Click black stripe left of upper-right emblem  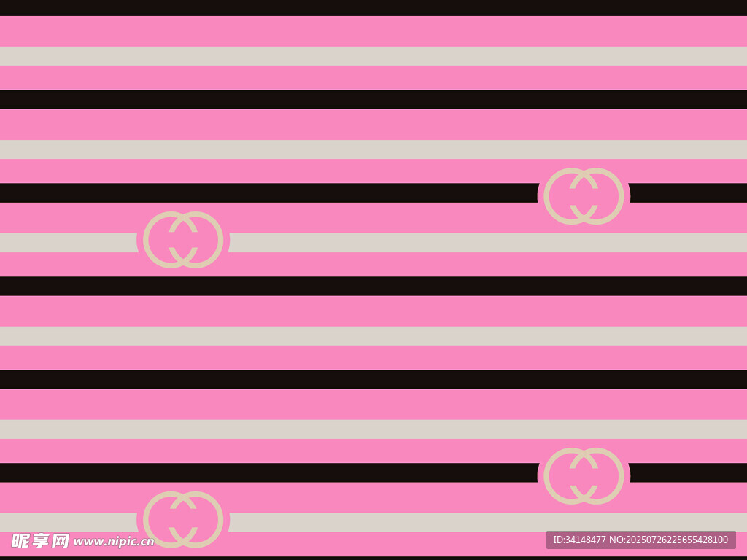[268, 192]
